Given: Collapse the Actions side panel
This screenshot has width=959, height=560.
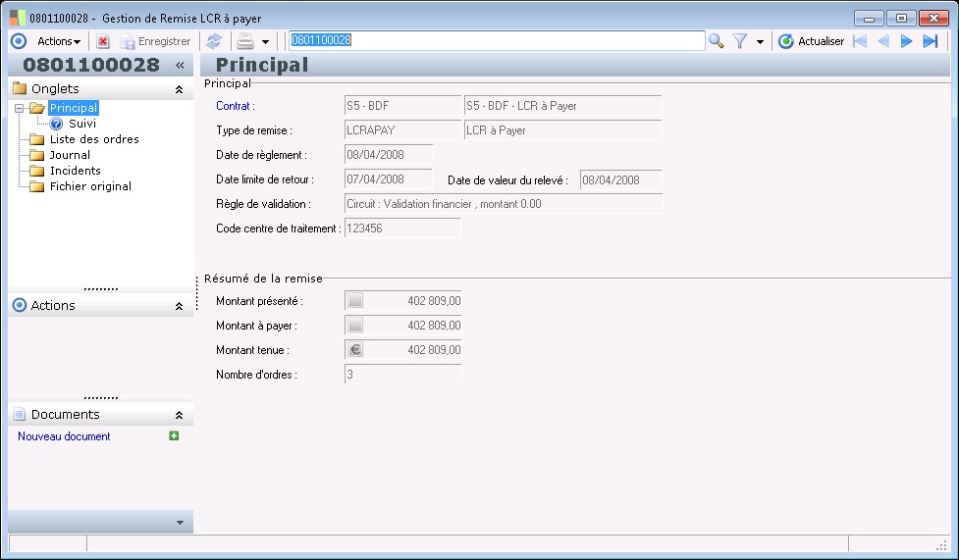Looking at the screenshot, I should pos(180,306).
